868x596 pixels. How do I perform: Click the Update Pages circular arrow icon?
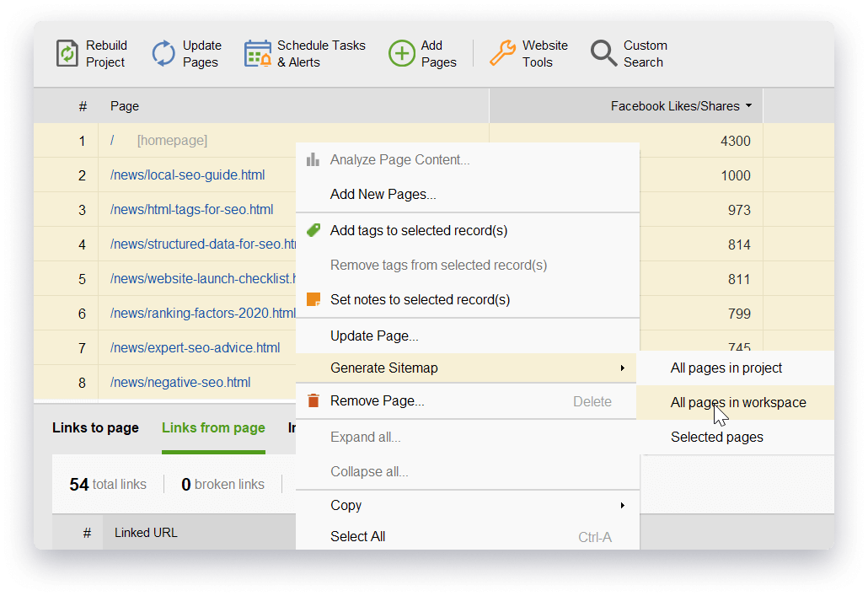(x=163, y=54)
